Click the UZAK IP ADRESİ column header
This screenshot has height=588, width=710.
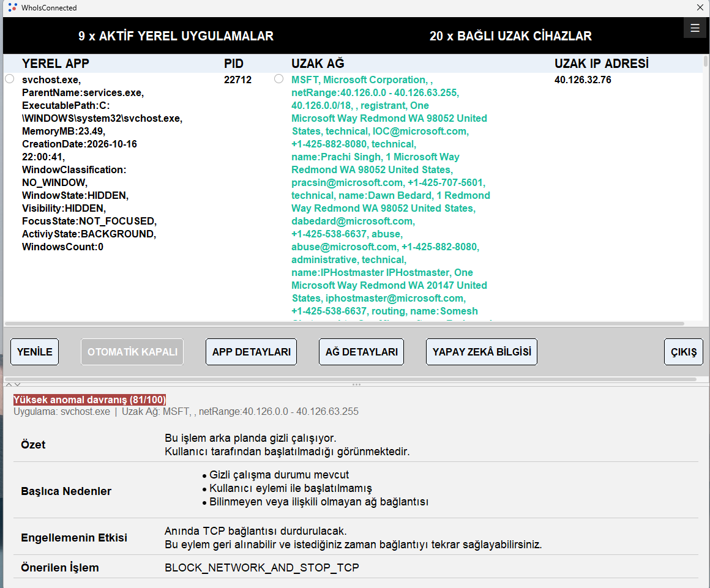pos(601,64)
